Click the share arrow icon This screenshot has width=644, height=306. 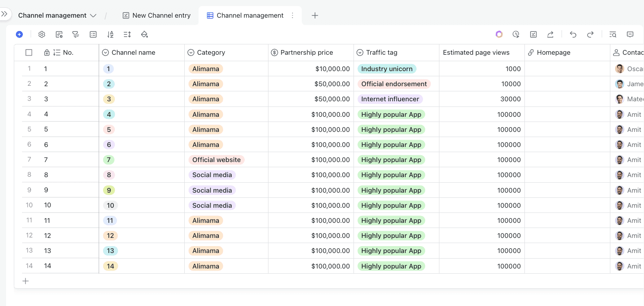coord(550,34)
